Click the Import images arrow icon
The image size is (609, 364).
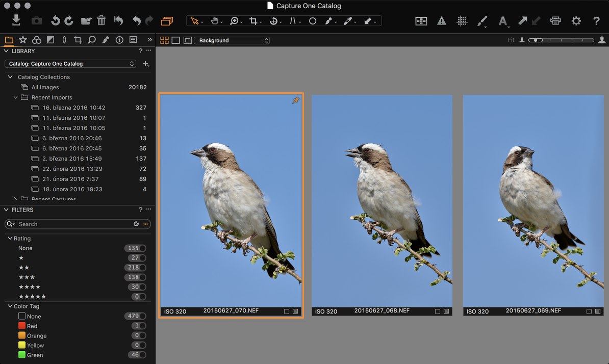(16, 20)
